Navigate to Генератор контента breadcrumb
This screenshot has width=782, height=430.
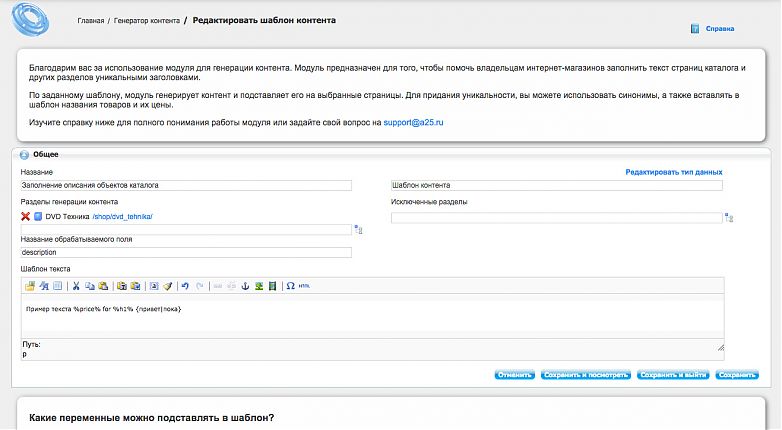(x=146, y=20)
